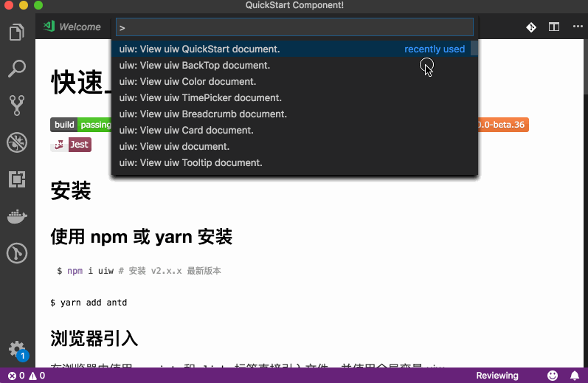Switch to the Welcome tab

(73, 27)
